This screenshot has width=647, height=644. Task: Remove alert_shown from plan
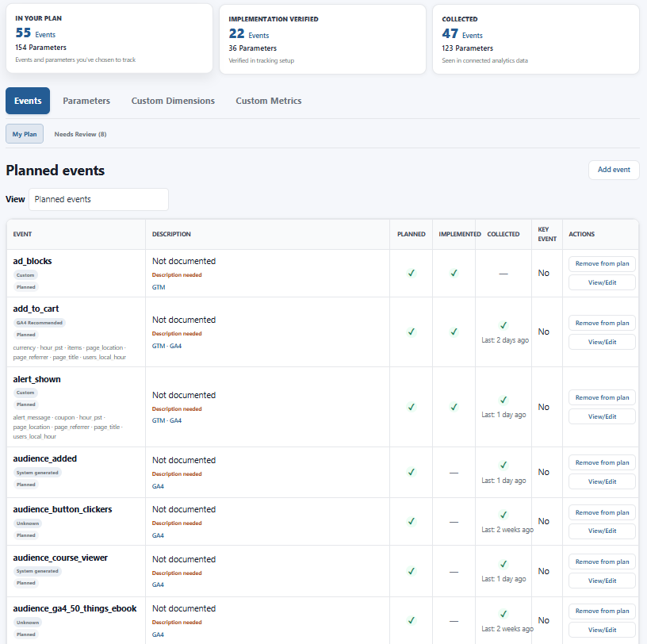click(x=602, y=397)
